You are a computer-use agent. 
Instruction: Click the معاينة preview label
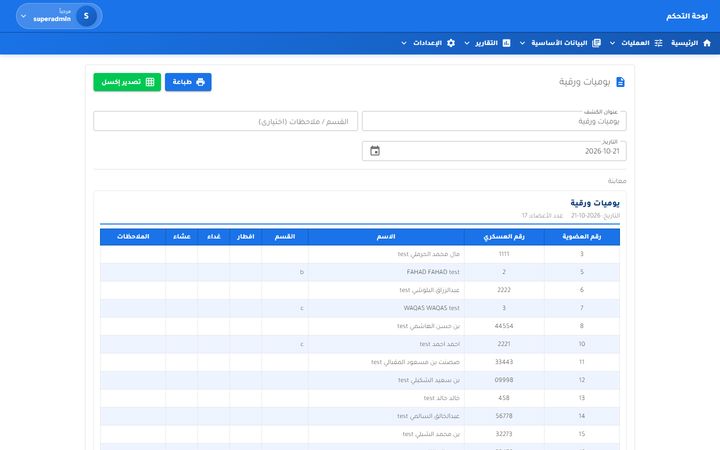617,181
